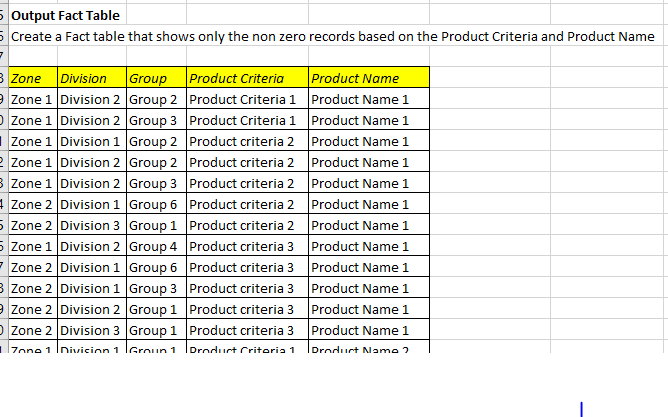This screenshot has width=668, height=417.
Task: Select Product criteria 2 beside Group 3
Action: pos(248,183)
